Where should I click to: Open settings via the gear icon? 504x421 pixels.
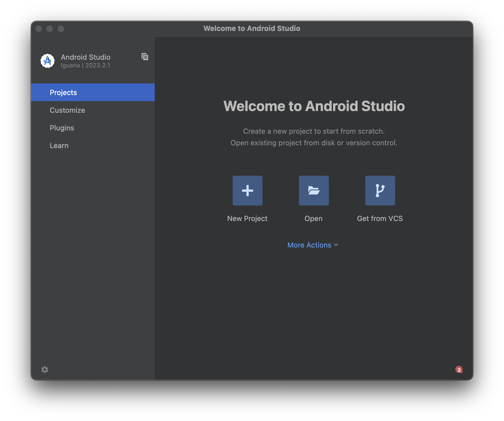pyautogui.click(x=44, y=370)
